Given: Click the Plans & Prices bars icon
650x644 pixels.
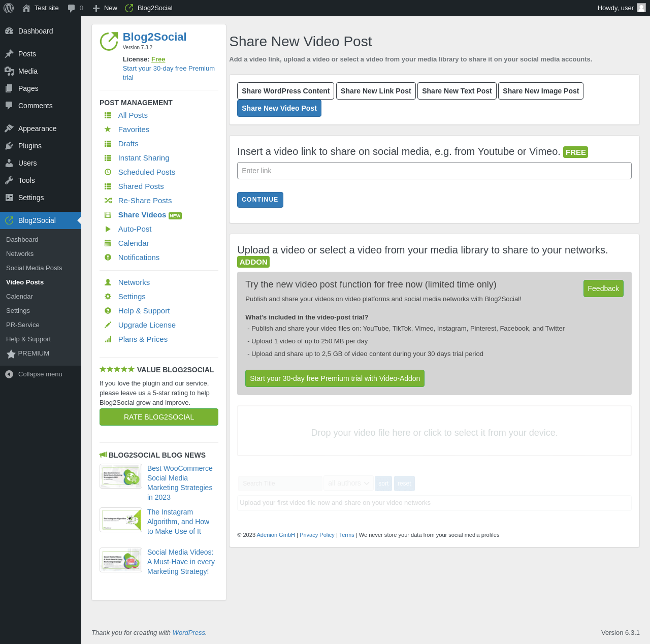Looking at the screenshot, I should point(108,339).
